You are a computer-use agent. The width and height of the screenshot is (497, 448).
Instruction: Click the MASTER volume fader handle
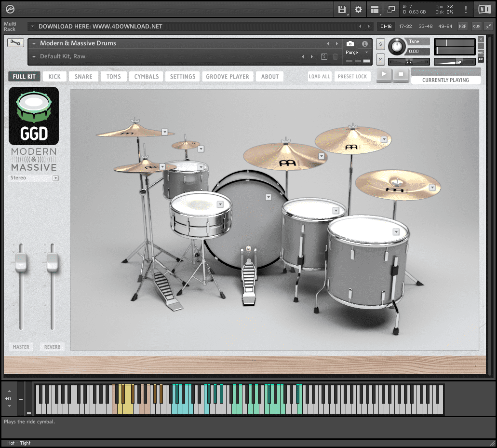(x=21, y=262)
